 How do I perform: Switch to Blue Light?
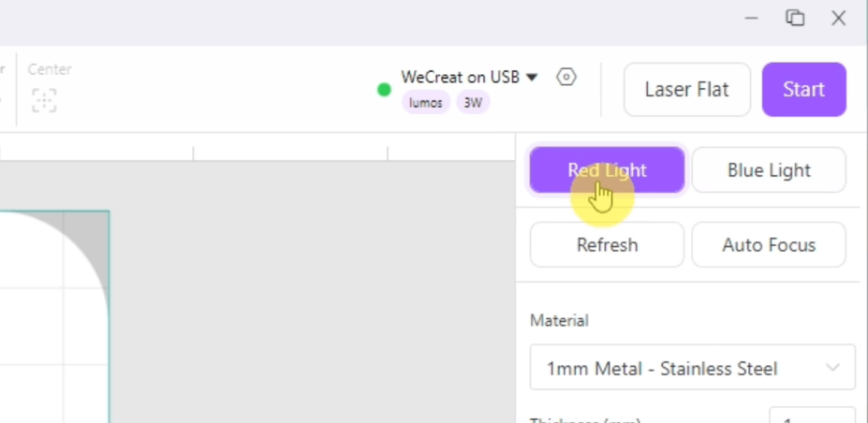(769, 170)
